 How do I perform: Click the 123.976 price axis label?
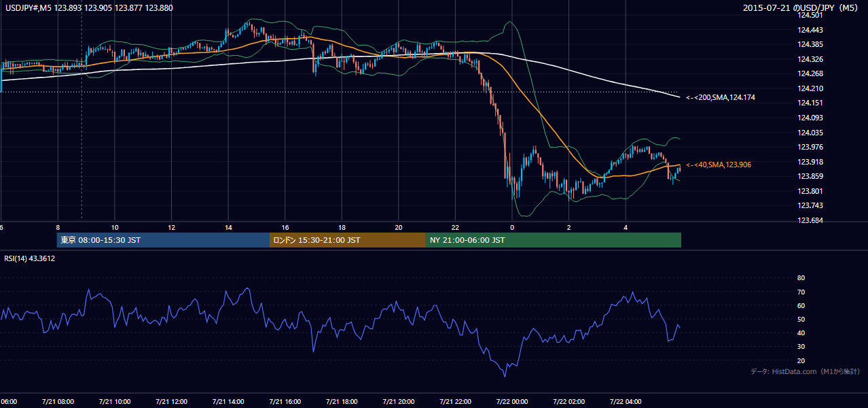(810, 147)
